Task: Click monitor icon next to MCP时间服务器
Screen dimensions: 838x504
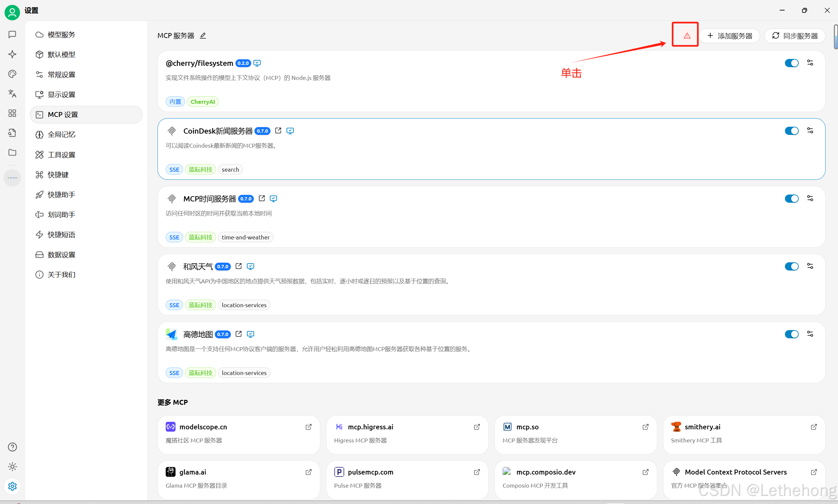Action: (x=273, y=199)
